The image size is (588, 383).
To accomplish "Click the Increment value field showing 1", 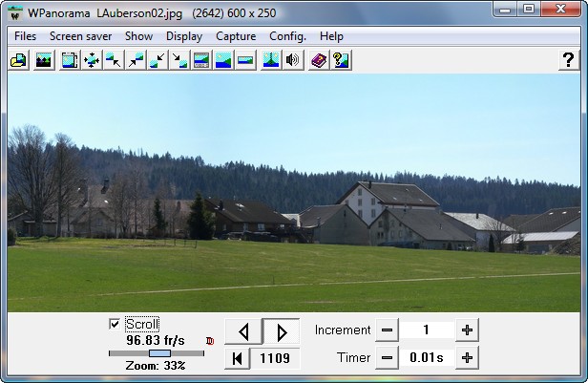I will coord(427,330).
